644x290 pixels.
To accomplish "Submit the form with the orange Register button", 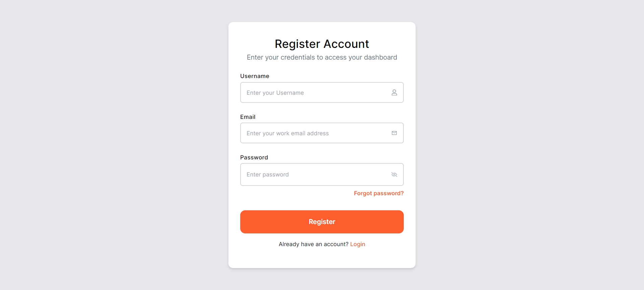I will (322, 222).
